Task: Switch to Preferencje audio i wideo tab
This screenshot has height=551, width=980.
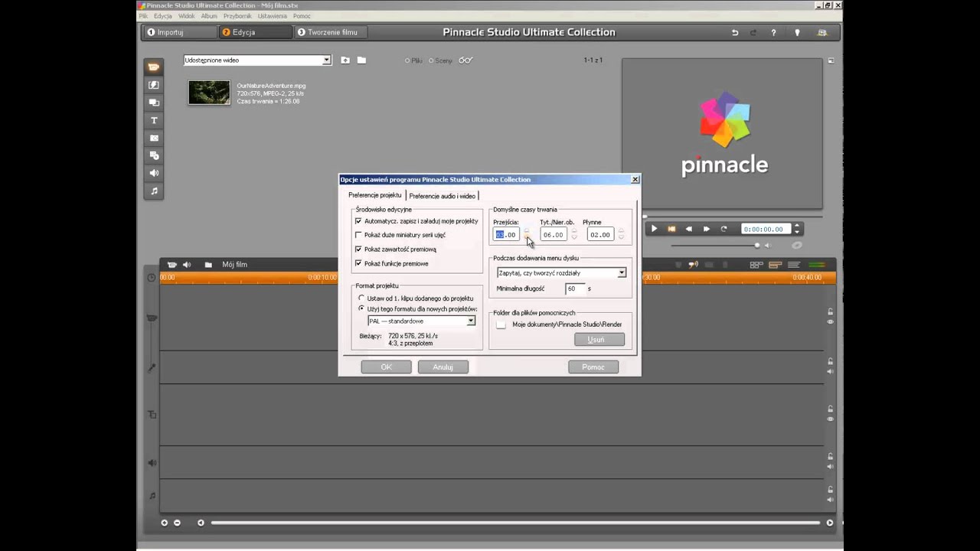Action: point(443,196)
